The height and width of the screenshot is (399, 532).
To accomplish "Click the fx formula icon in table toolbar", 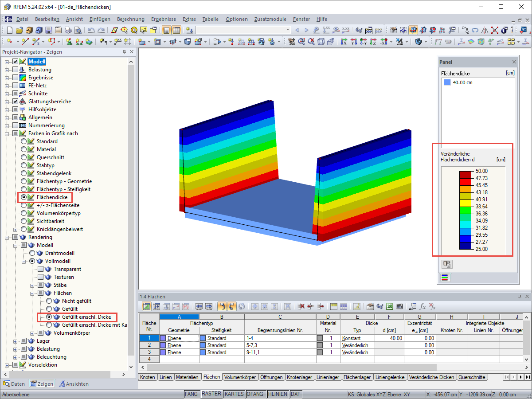I will tap(423, 306).
